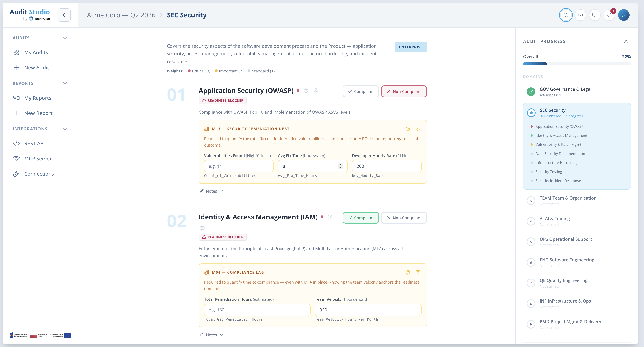
Task: Click the REST API code icon
Action: pyautogui.click(x=16, y=143)
